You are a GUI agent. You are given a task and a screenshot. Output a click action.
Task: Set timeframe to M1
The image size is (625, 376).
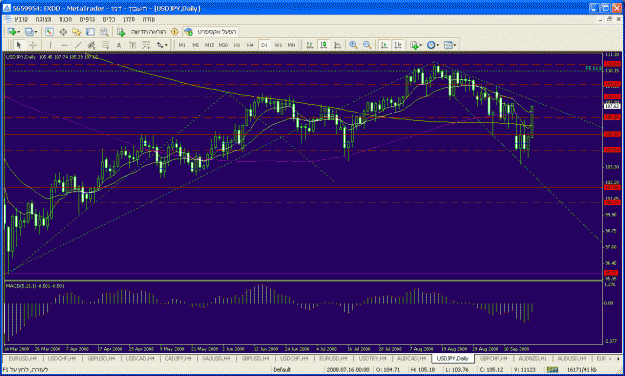[182, 45]
